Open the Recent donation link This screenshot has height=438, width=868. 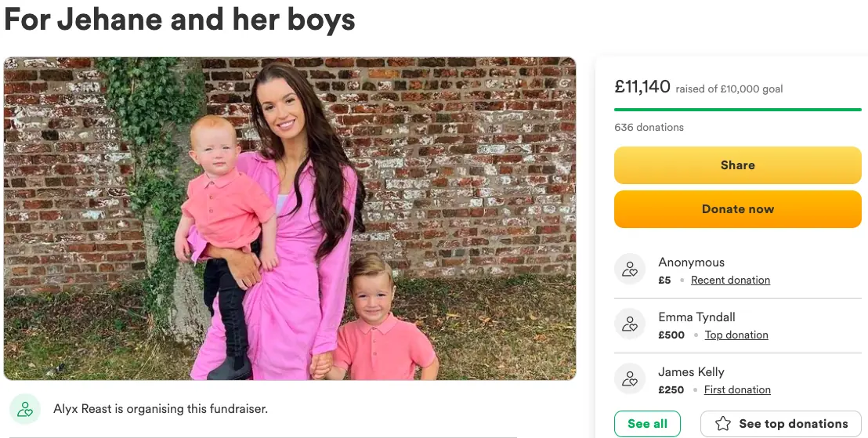point(730,281)
